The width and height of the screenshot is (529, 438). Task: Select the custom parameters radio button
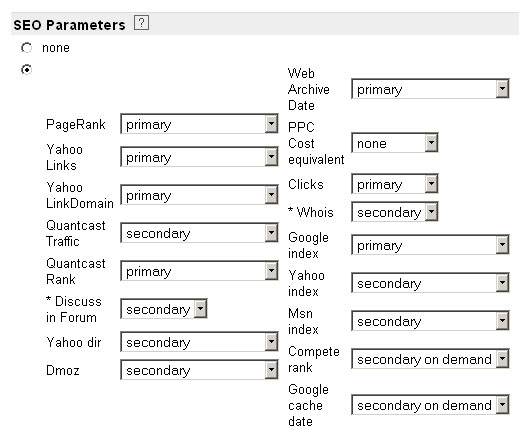tap(26, 70)
